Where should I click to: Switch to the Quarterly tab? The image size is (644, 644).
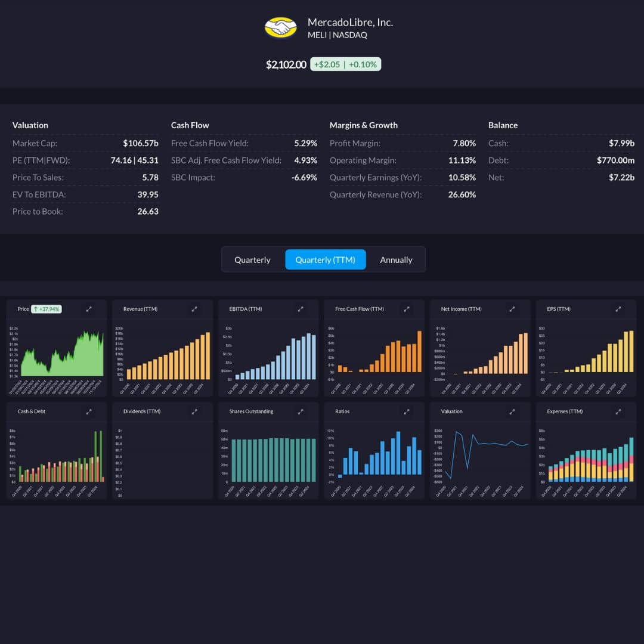click(253, 259)
